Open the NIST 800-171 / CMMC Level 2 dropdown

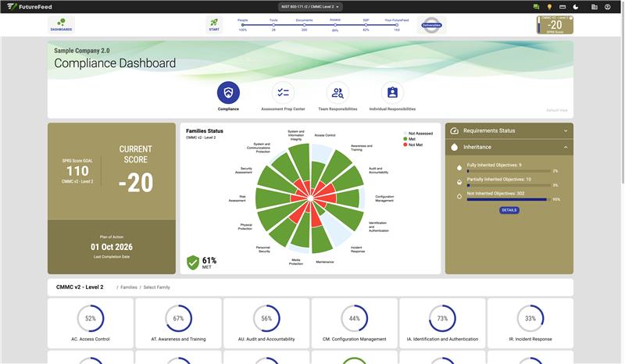[310, 7]
